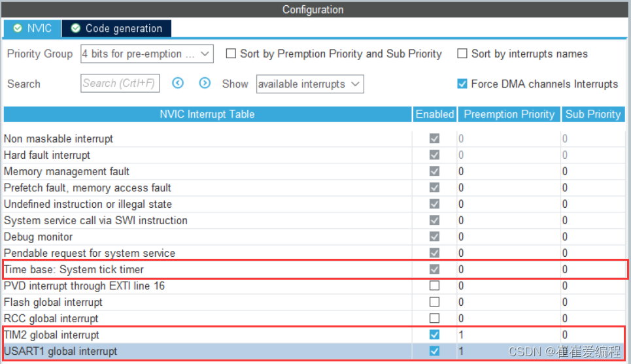Screen dimensions: 631x364
Task: Open the Show available interrupts dropdown
Action: click(x=310, y=84)
